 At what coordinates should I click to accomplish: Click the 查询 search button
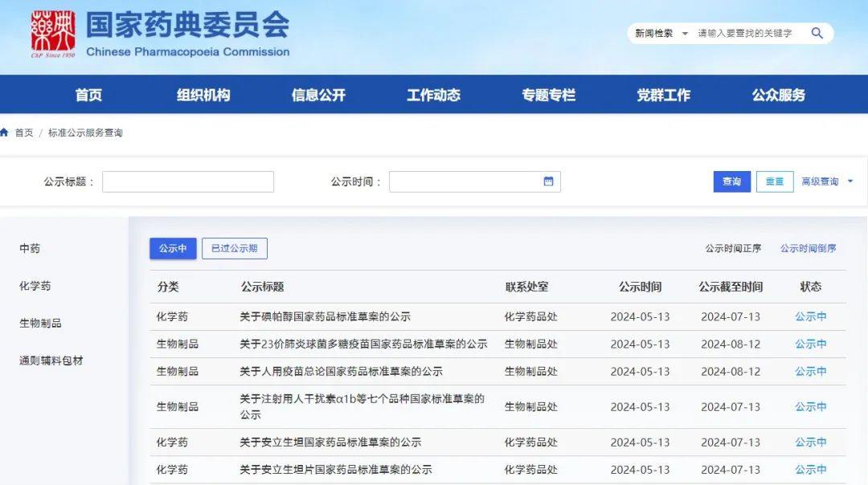point(731,181)
